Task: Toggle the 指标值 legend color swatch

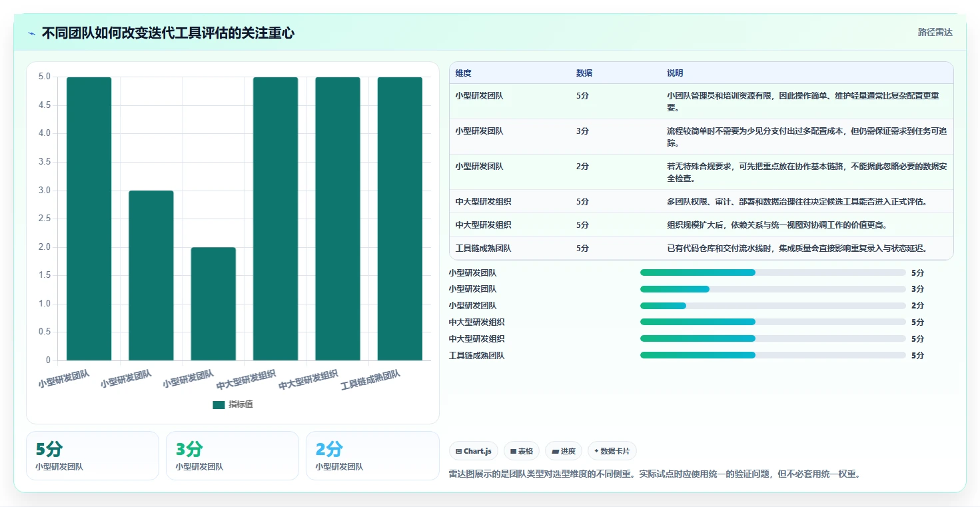Action: point(219,404)
